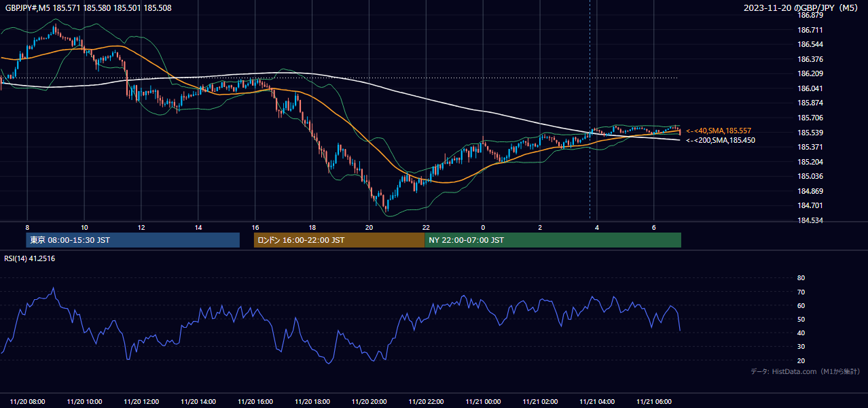
Task: Click hour label 0 under the price chart
Action: click(x=483, y=227)
